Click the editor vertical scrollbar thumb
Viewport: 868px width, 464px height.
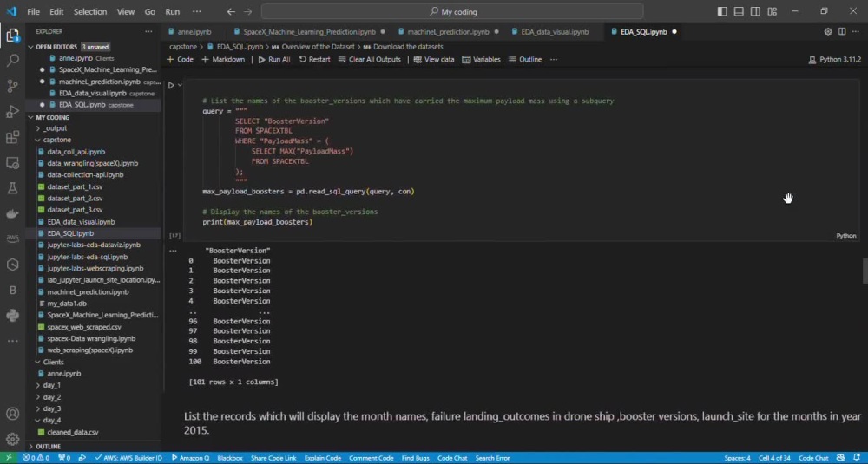[865, 271]
